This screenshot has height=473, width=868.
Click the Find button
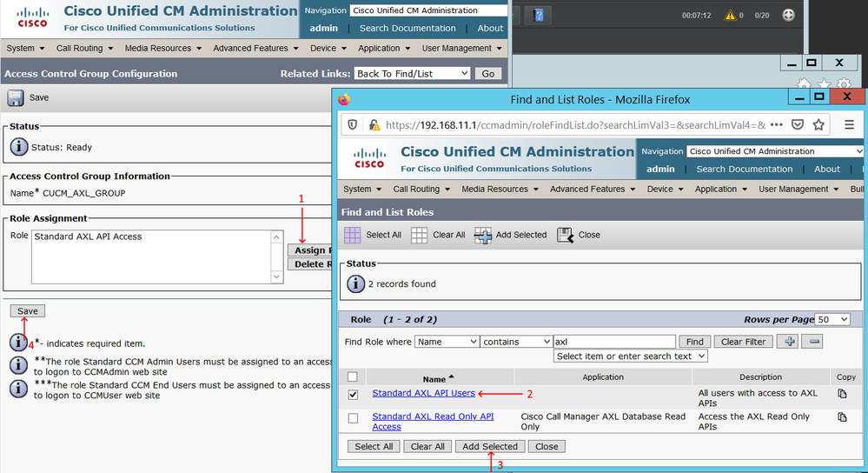695,342
